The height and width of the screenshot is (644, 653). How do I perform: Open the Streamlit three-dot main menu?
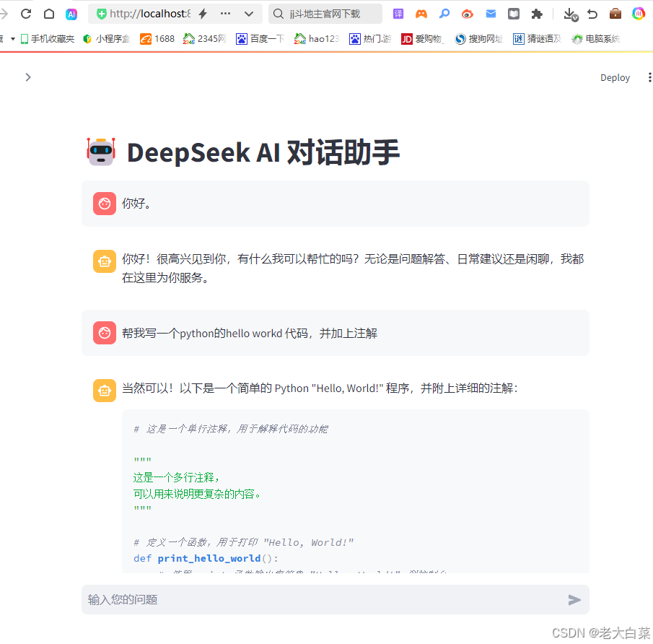pos(649,77)
